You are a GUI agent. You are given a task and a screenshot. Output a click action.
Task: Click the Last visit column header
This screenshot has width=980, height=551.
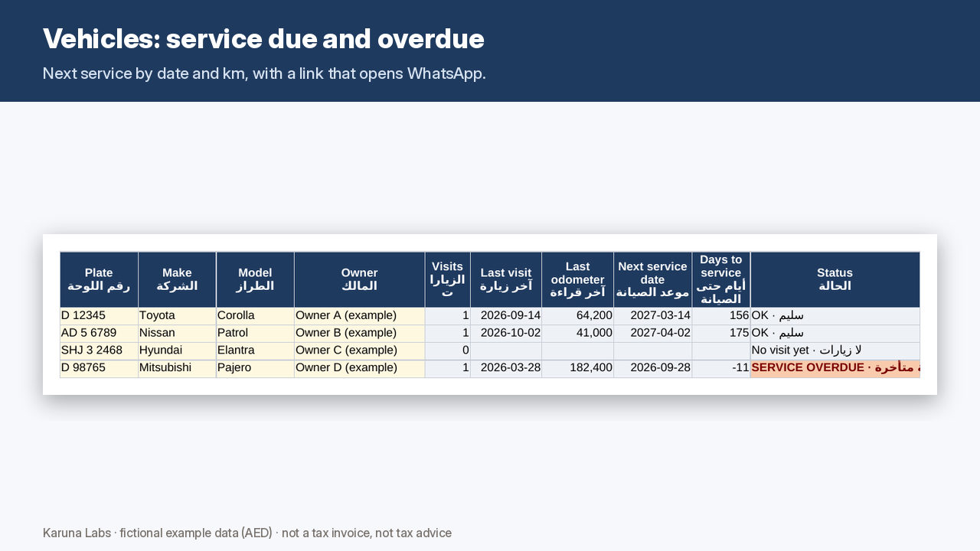tap(506, 279)
